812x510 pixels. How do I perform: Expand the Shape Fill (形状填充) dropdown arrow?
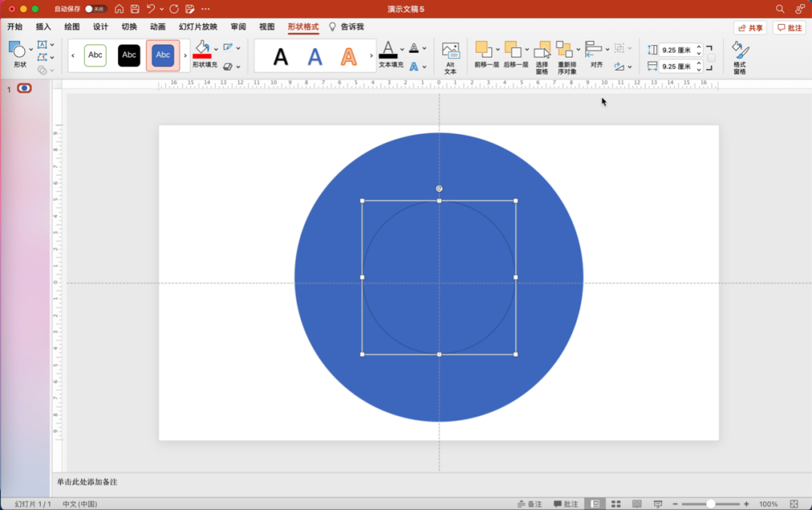(217, 49)
